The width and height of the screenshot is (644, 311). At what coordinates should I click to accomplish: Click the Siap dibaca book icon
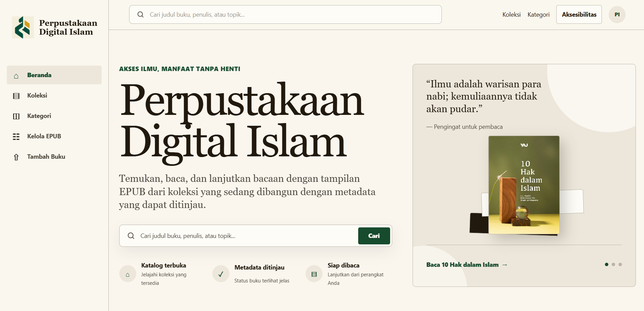click(314, 274)
